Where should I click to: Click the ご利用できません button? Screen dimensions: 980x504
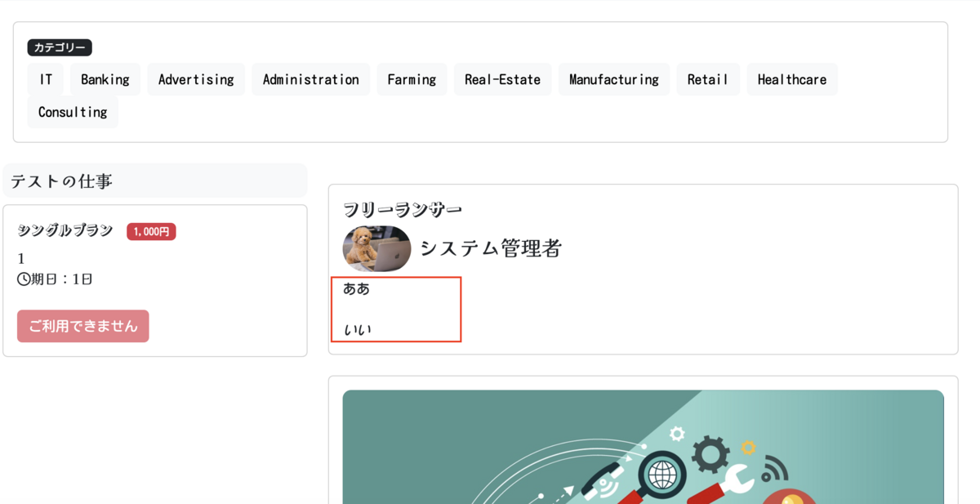click(x=83, y=326)
